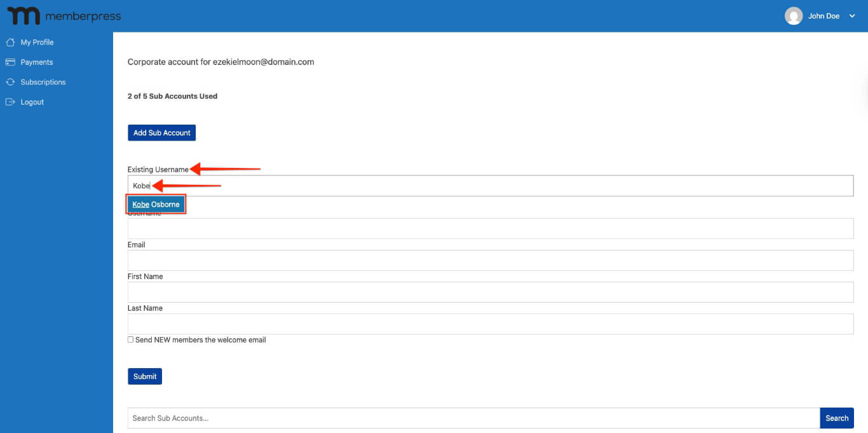
Task: Click the logout arrow icon in sidebar
Action: 11,102
